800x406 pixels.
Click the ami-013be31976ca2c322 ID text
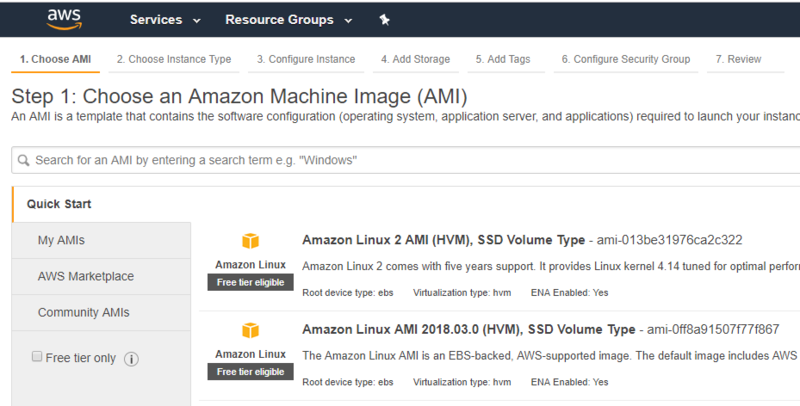[x=669, y=240]
